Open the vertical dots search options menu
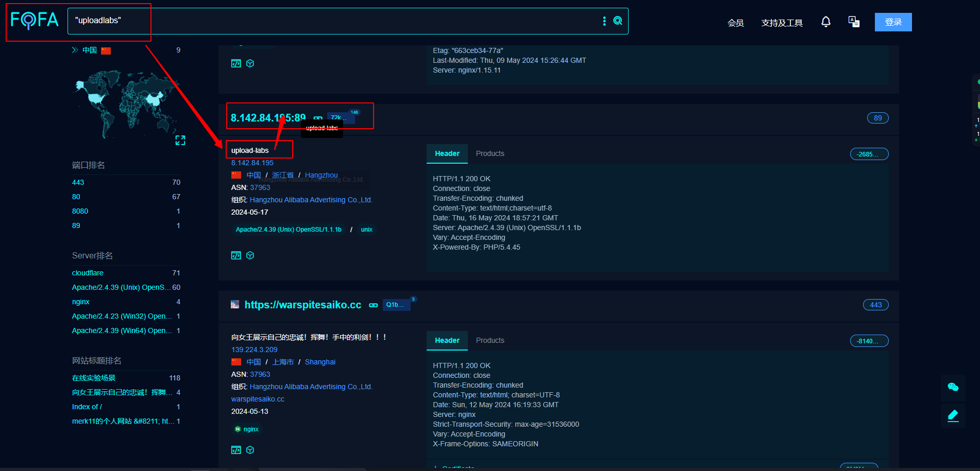This screenshot has width=980, height=471. coord(604,21)
